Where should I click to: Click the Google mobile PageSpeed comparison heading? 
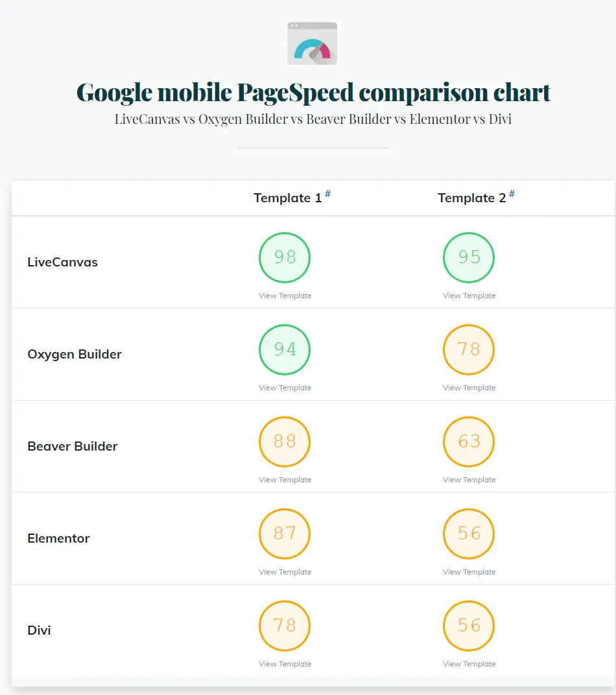coord(313,92)
